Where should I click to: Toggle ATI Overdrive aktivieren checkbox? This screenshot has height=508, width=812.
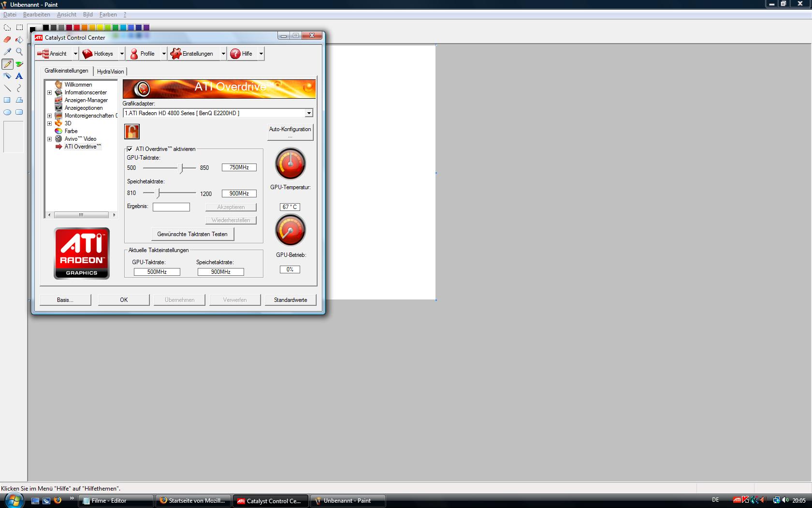pyautogui.click(x=130, y=149)
